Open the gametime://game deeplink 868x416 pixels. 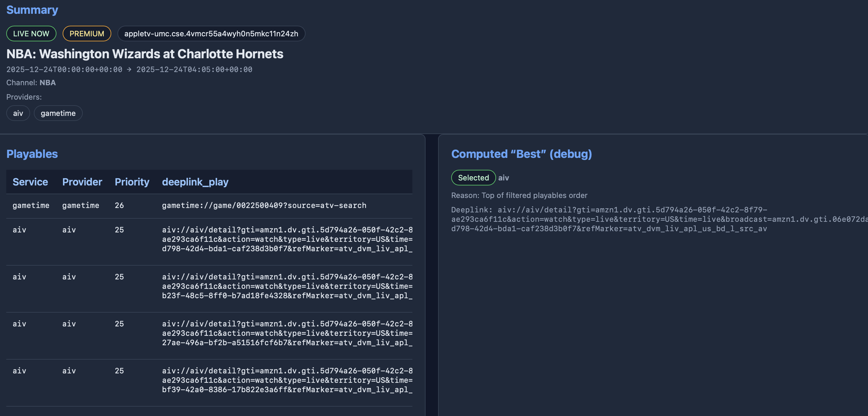264,205
